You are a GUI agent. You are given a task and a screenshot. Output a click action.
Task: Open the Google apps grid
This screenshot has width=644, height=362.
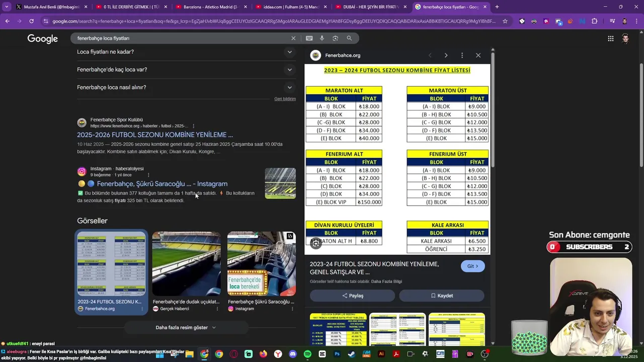[610, 39]
